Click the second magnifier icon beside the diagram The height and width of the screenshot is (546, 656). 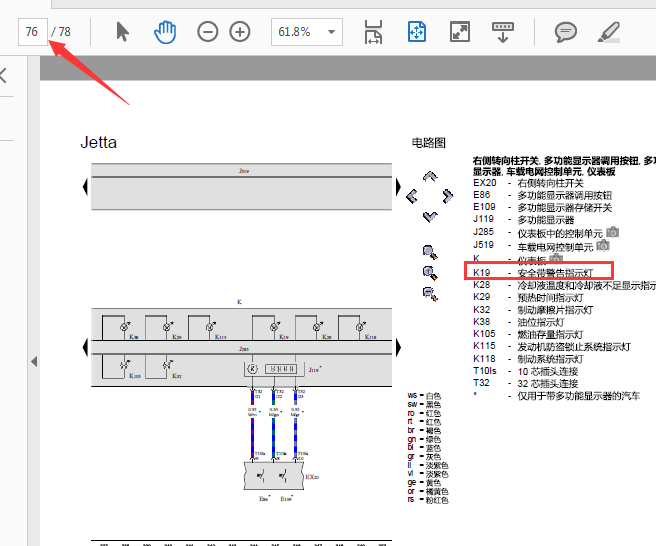tap(430, 273)
